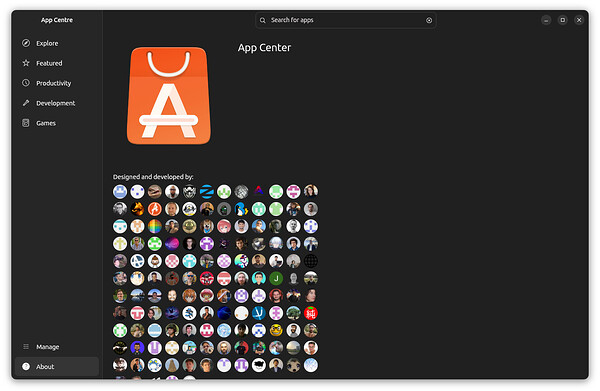This screenshot has width=600, height=391.
Task: Open the dark globe grid contributor avatar
Action: tap(311, 261)
